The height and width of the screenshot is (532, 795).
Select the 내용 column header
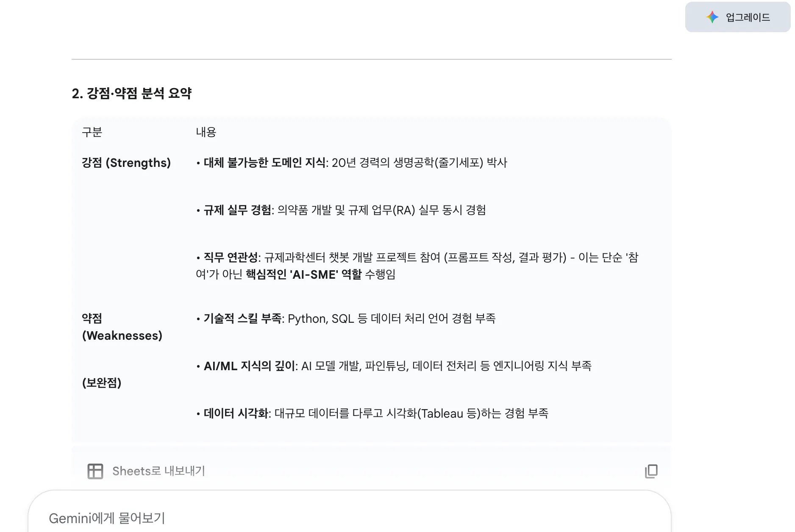tap(206, 132)
